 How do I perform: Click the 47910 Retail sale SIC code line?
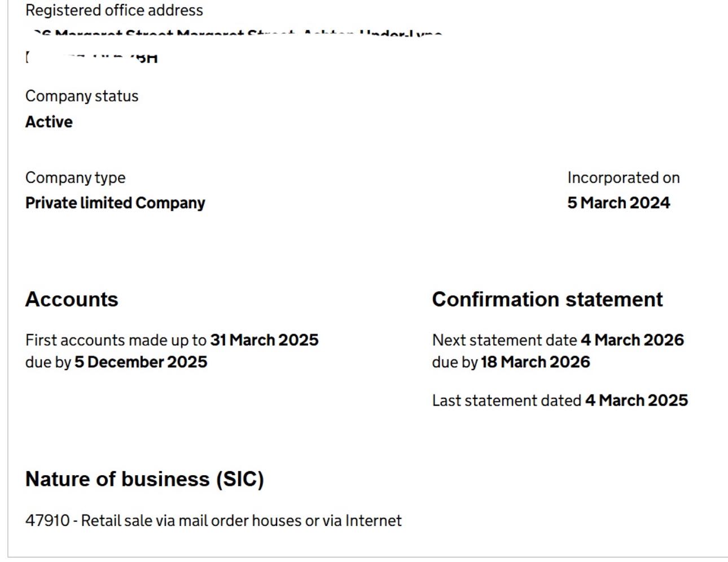pos(213,520)
